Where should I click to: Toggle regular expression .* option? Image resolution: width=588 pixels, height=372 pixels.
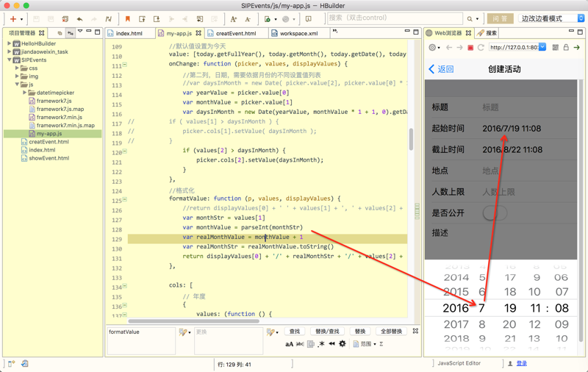tap(321, 344)
